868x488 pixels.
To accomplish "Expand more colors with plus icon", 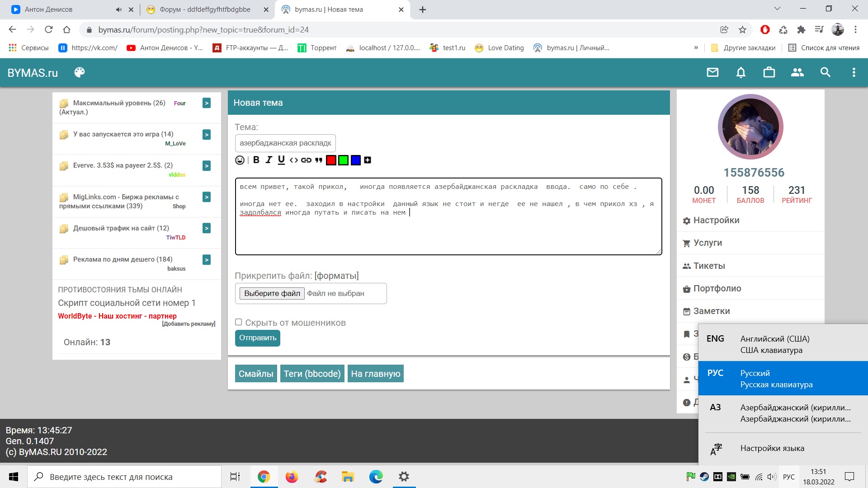I will (368, 160).
